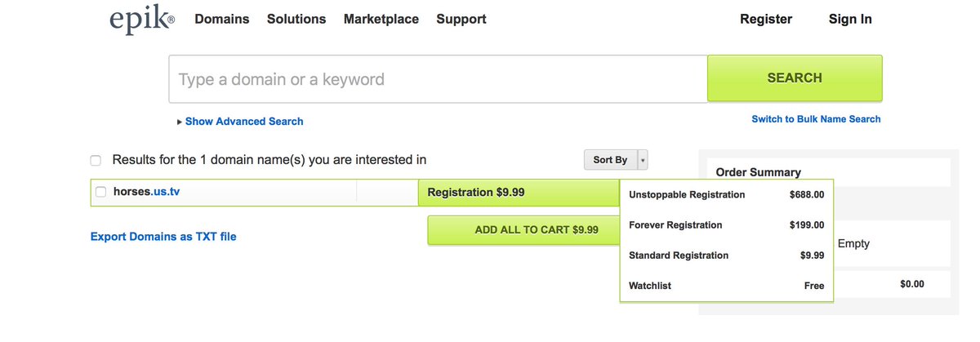
Task: Choose Unstoppable Registration for $688.00
Action: (726, 195)
